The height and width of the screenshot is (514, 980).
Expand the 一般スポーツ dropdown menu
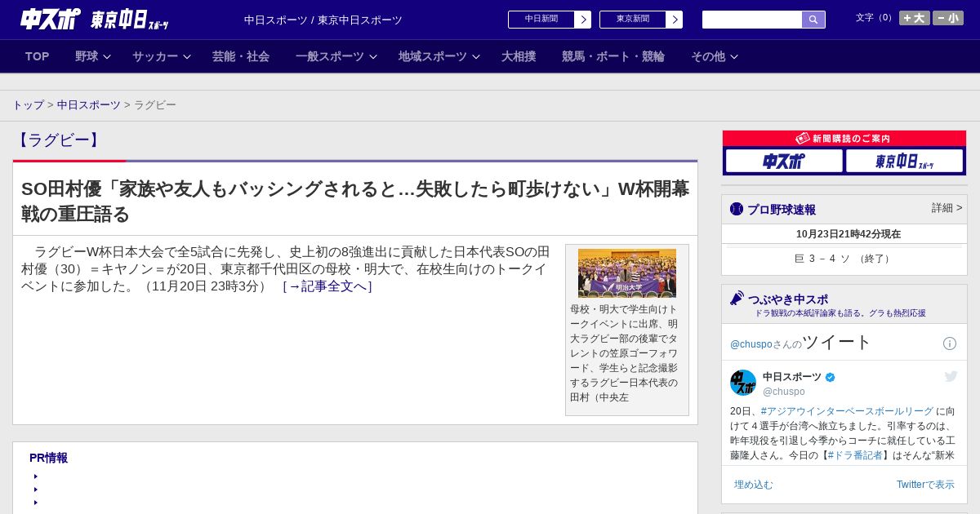pyautogui.click(x=336, y=56)
